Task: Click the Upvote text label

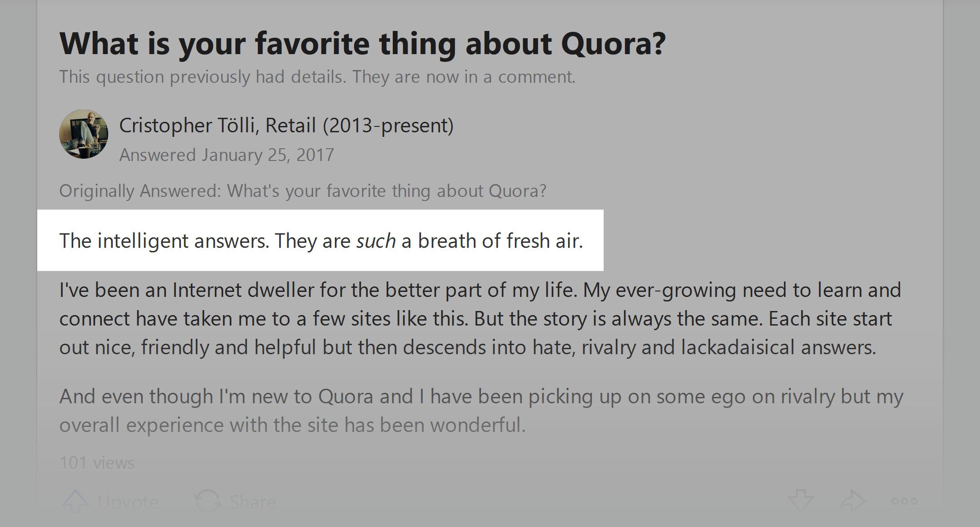Action: [128, 502]
